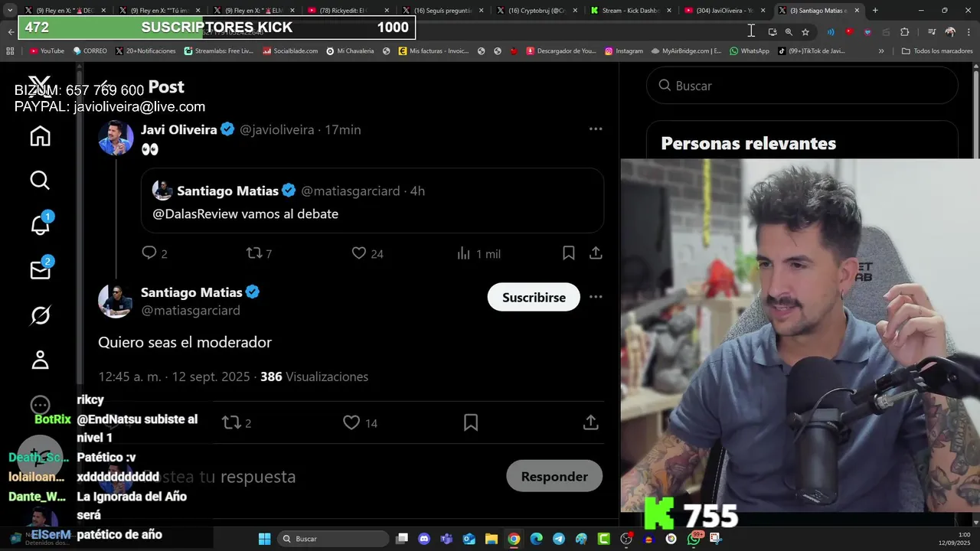This screenshot has height=551, width=980.
Task: Open the X Explore search icon in sidebar
Action: click(x=40, y=181)
